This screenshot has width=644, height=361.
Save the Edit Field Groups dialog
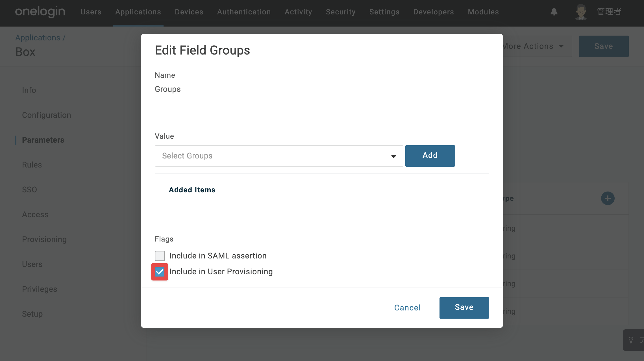[464, 308]
